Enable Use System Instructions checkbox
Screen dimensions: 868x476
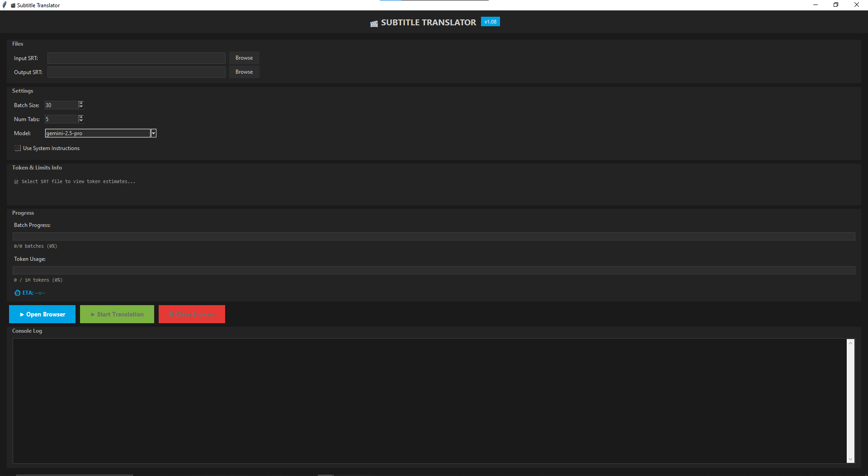pos(18,148)
